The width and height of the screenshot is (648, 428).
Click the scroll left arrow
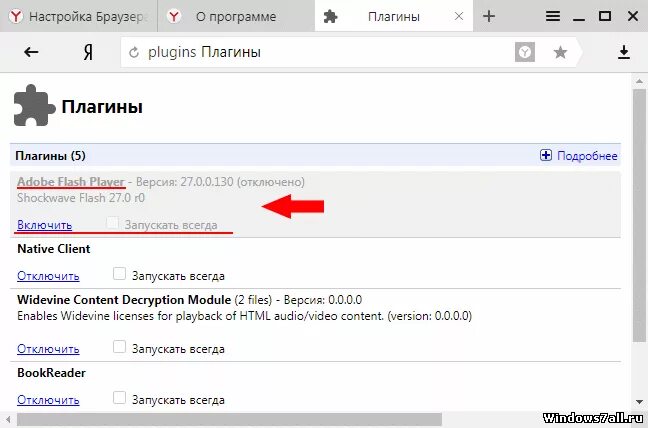[x=7, y=420]
